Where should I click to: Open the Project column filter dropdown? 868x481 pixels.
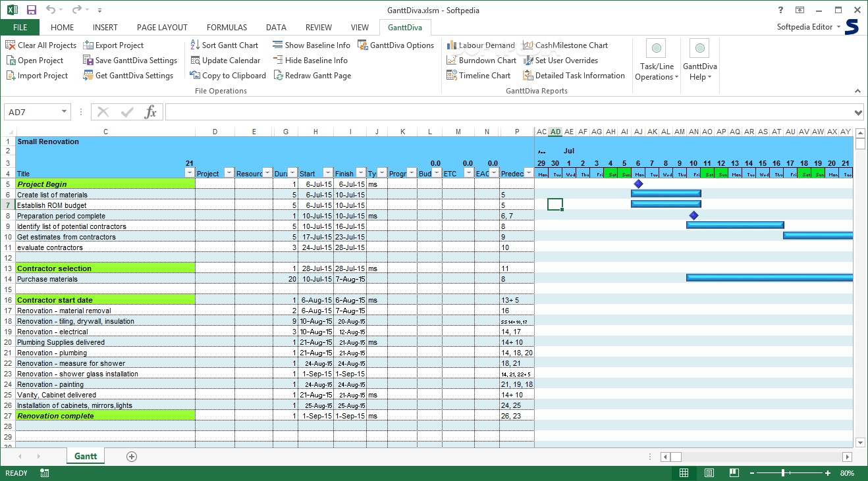pyautogui.click(x=229, y=173)
